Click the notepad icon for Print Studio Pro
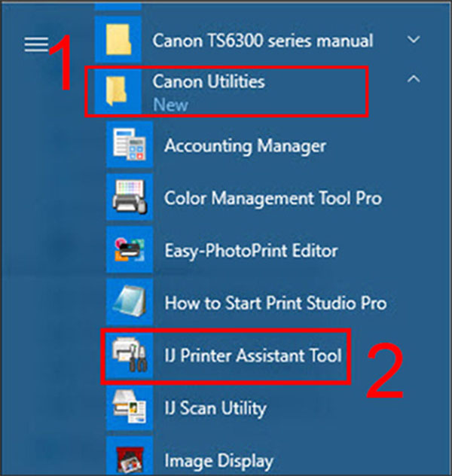Screen dimensions: 452x476 [x=130, y=302]
